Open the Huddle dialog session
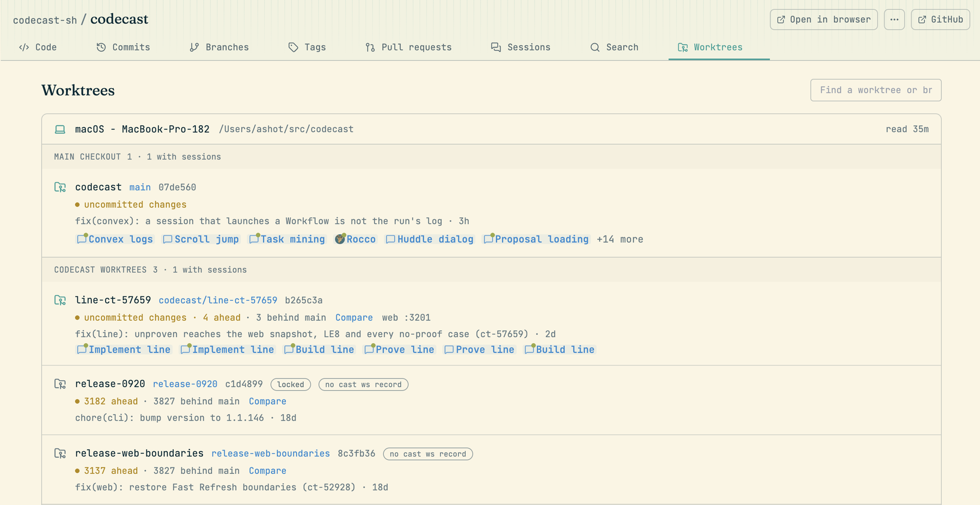 point(430,239)
